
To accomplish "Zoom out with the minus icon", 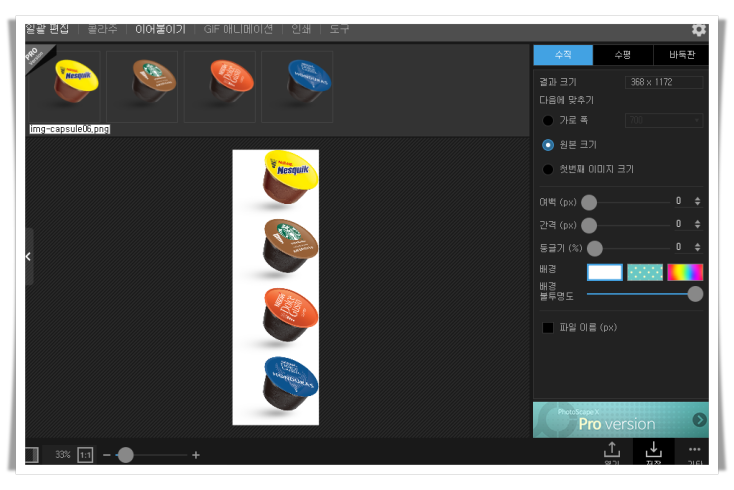I will (106, 455).
